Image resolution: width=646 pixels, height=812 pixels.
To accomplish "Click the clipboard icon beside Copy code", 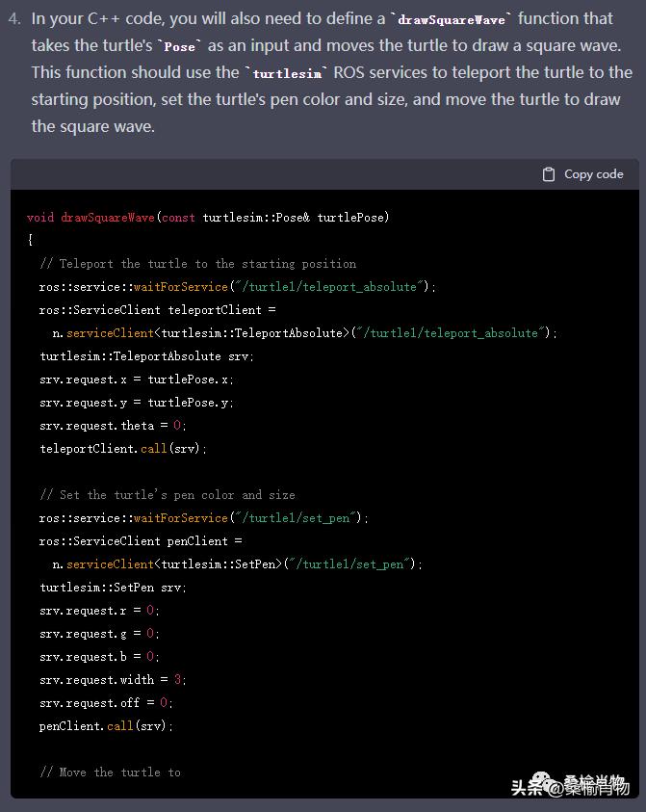I will 549,174.
